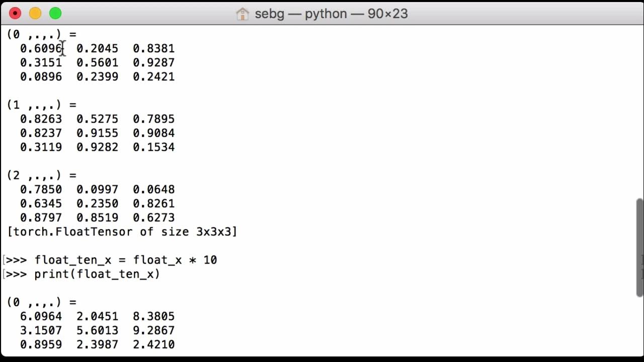Click the red close window button
Image resolution: width=644 pixels, height=362 pixels.
(x=15, y=13)
